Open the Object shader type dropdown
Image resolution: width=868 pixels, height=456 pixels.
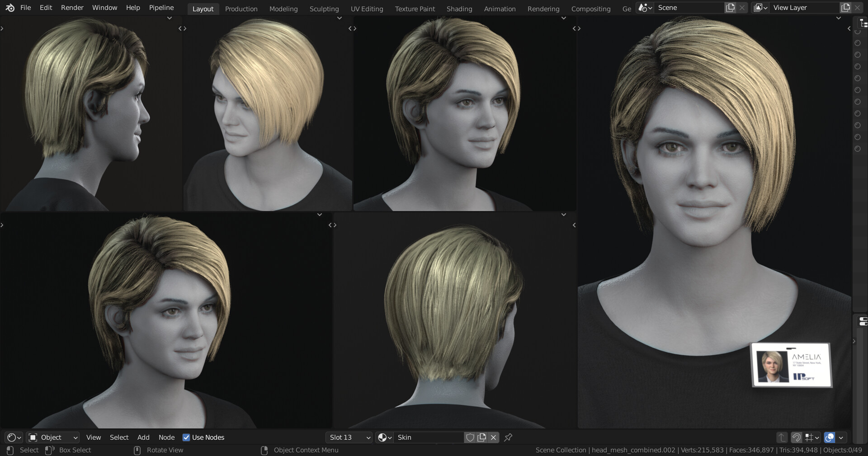tap(53, 437)
